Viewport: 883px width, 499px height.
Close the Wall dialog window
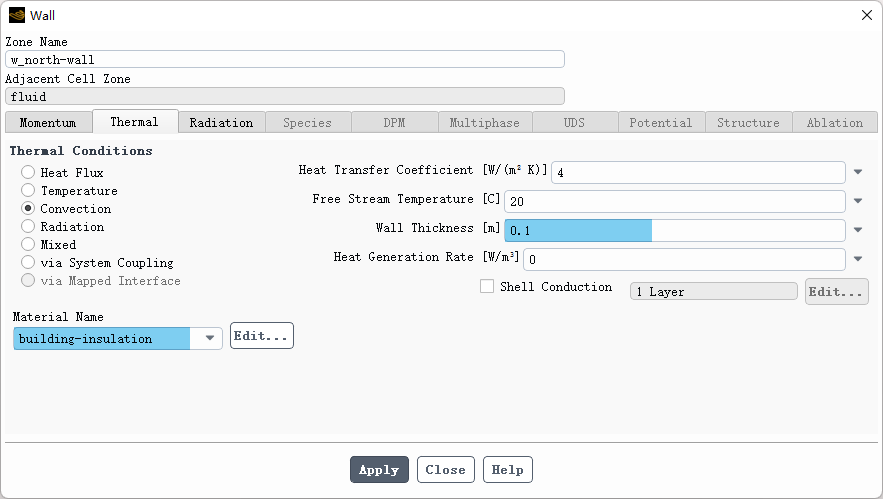pos(865,15)
